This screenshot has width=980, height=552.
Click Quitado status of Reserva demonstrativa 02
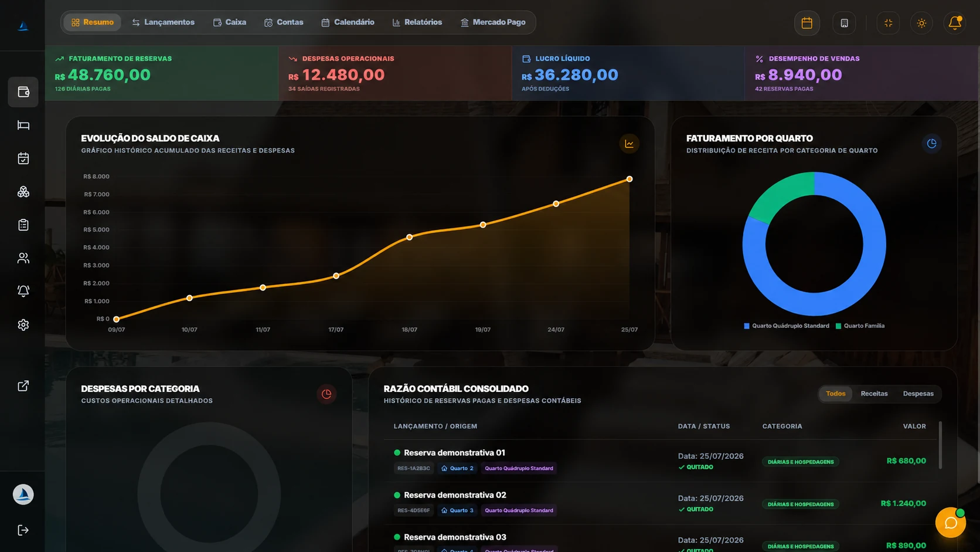(x=696, y=509)
